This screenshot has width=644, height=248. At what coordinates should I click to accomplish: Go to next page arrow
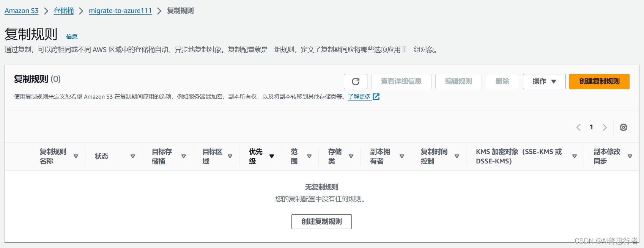click(605, 127)
